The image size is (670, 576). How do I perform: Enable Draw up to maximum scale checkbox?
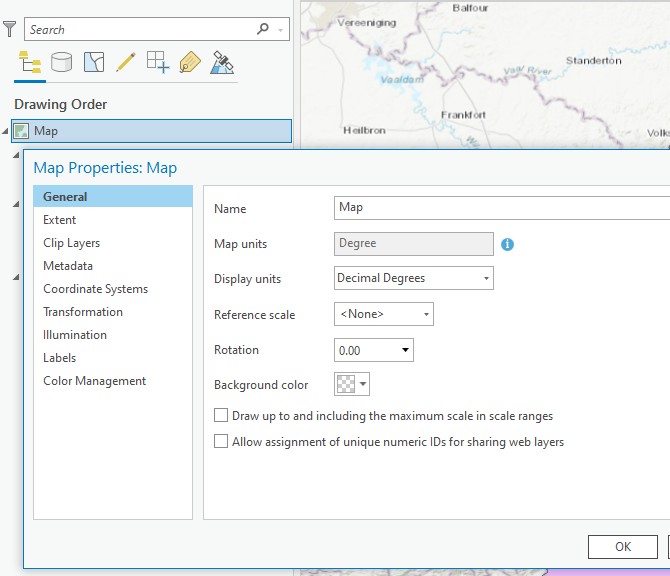click(221, 415)
